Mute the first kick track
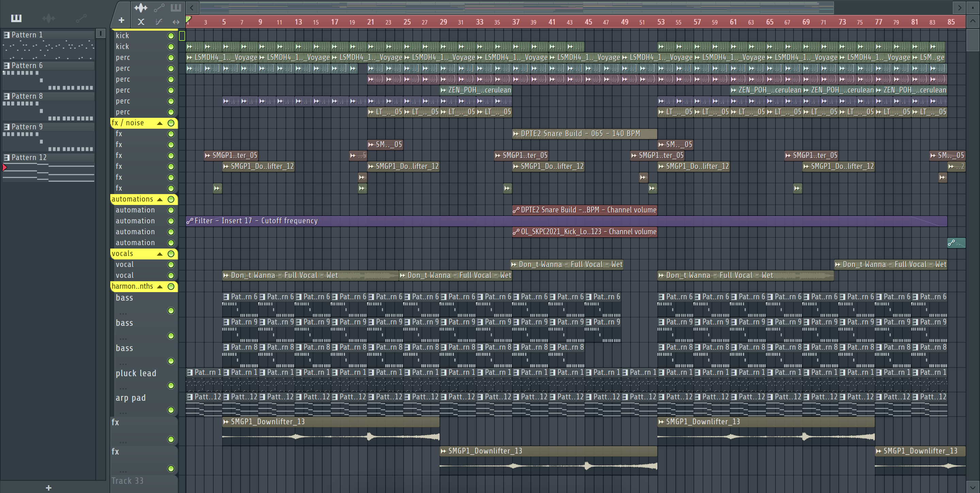 point(171,36)
